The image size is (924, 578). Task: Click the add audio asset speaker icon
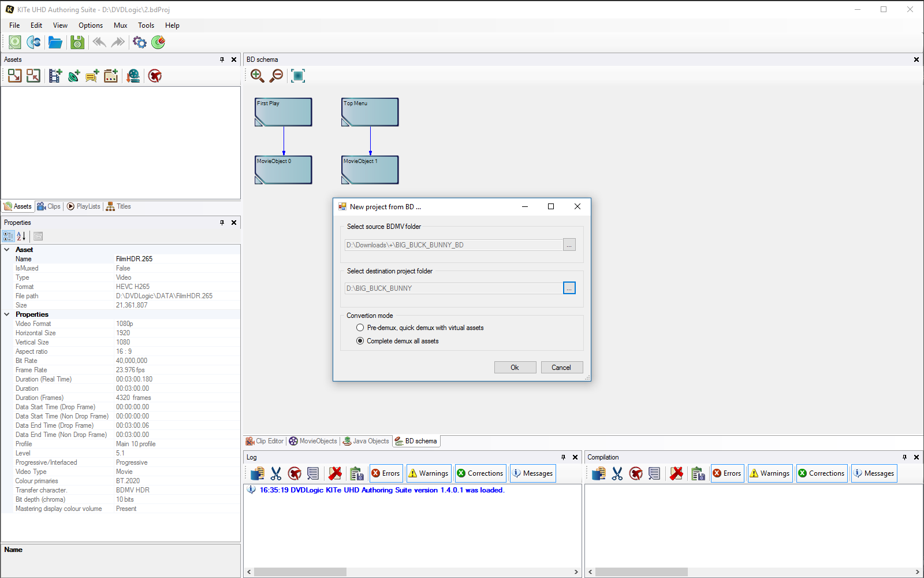[x=74, y=76]
